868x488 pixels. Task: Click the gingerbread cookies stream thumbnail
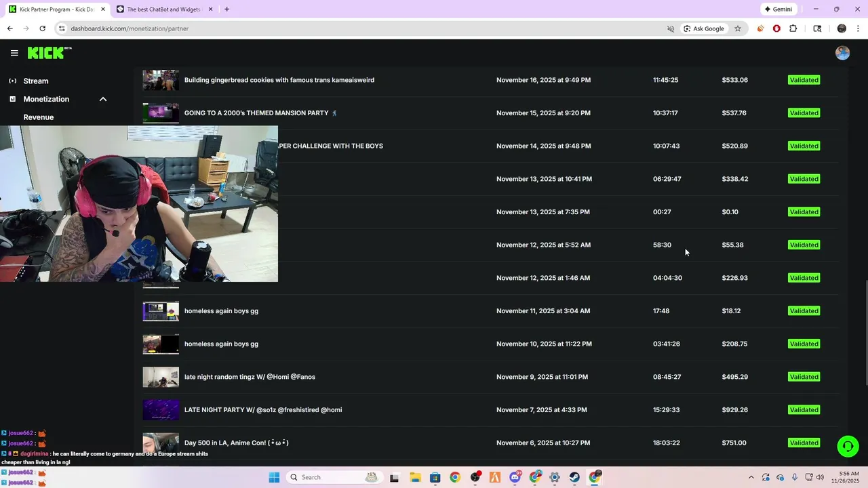click(161, 80)
